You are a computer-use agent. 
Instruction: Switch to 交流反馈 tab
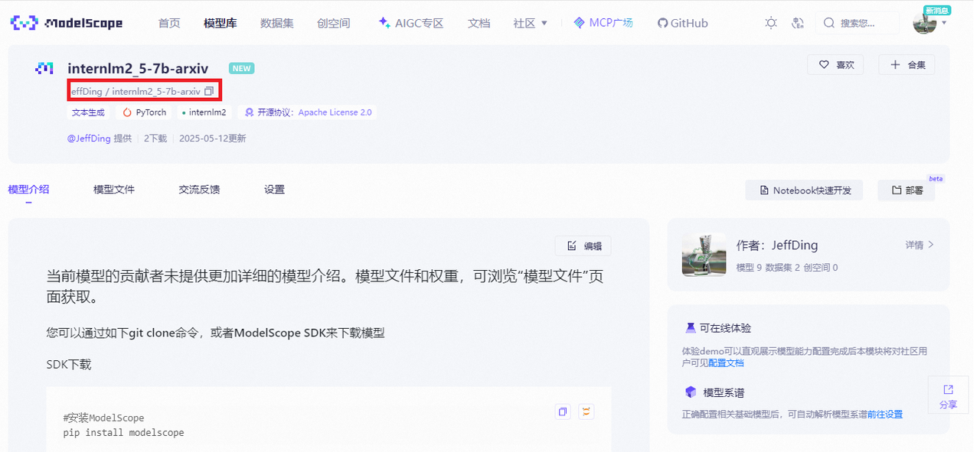point(199,189)
